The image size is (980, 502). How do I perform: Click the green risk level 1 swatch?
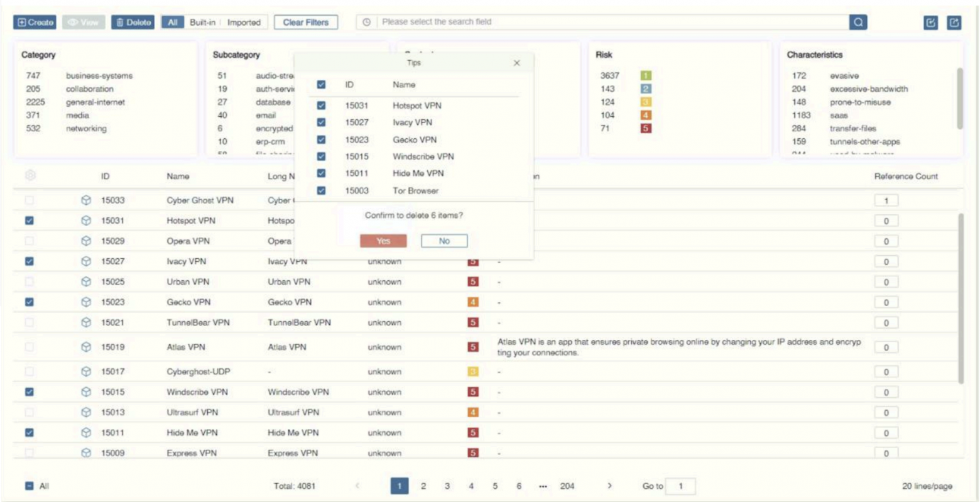tap(646, 75)
